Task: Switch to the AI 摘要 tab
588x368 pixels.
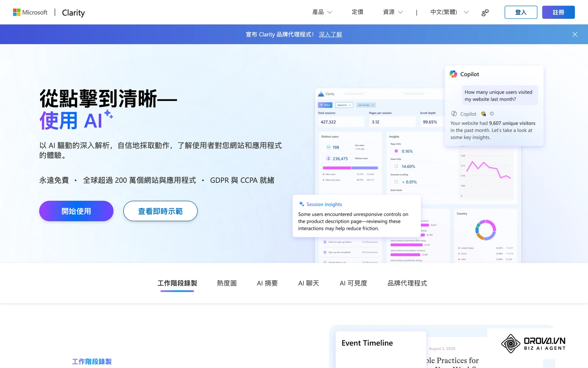Action: tap(267, 283)
